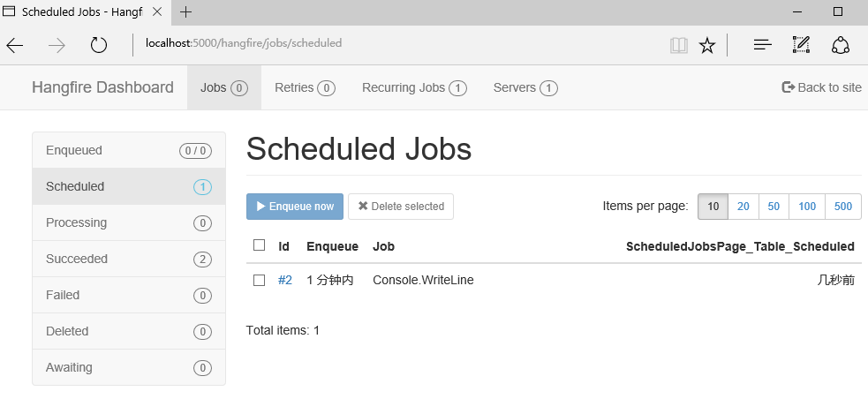Select the Scheduled Jobs browser tab
The width and height of the screenshot is (868, 414).
pos(86,12)
